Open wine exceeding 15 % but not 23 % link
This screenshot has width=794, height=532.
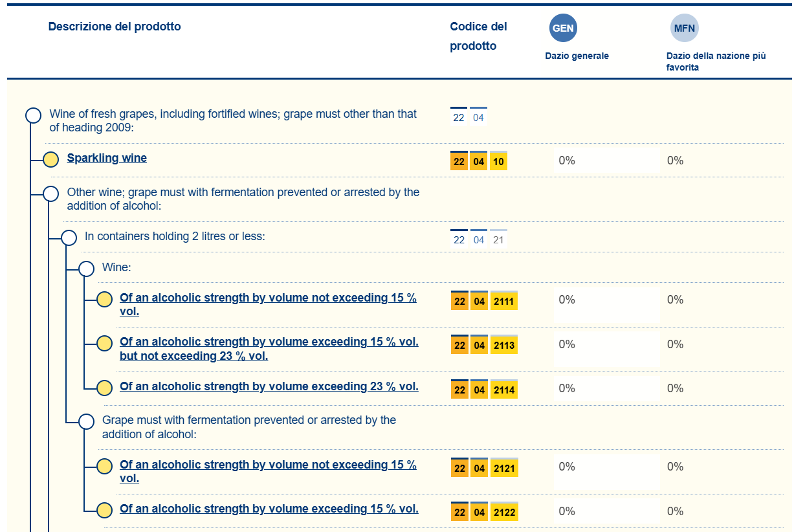(269, 349)
